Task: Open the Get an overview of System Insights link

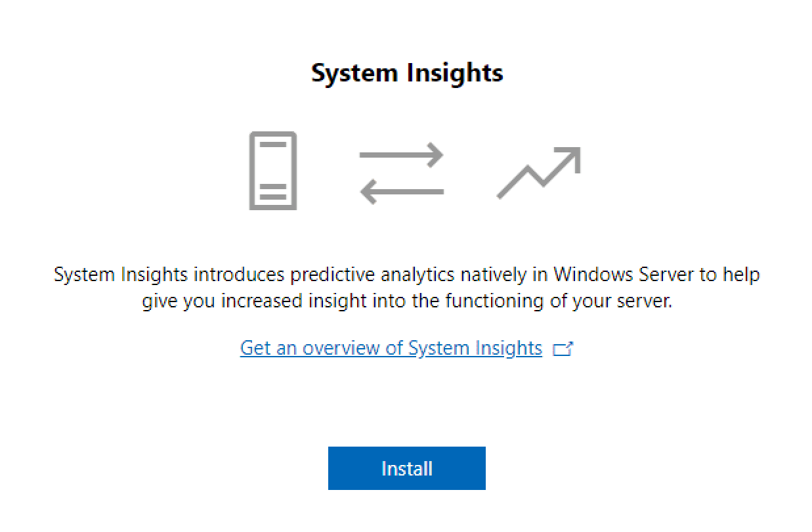Action: (391, 348)
